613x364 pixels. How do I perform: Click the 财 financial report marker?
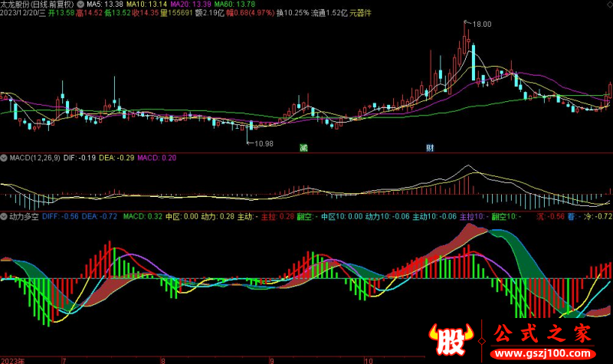[x=430, y=148]
